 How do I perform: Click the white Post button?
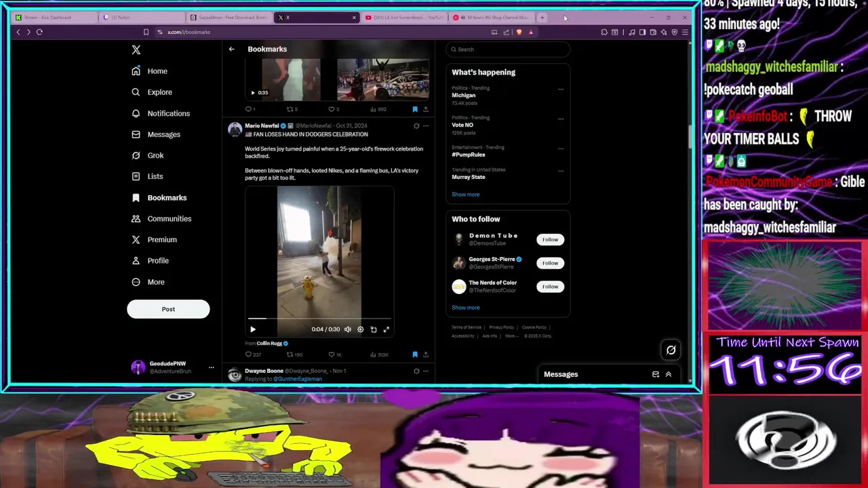coord(168,309)
